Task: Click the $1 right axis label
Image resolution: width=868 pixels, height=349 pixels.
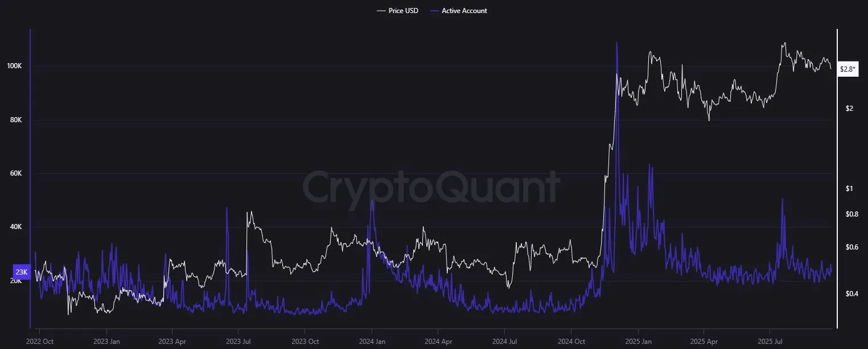Action: (849, 189)
